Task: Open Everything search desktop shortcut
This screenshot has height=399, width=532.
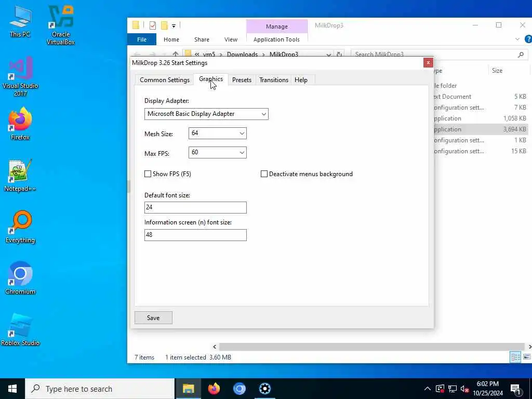Action: (20, 227)
